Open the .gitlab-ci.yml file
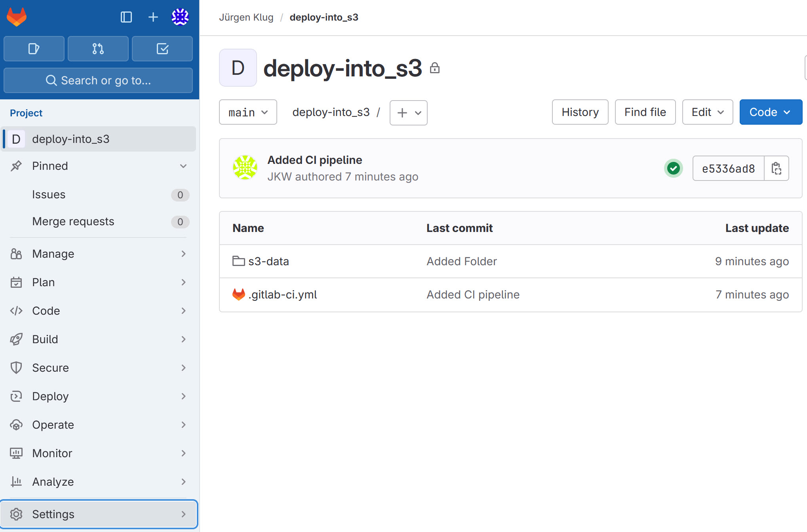The image size is (807, 532). 282,294
